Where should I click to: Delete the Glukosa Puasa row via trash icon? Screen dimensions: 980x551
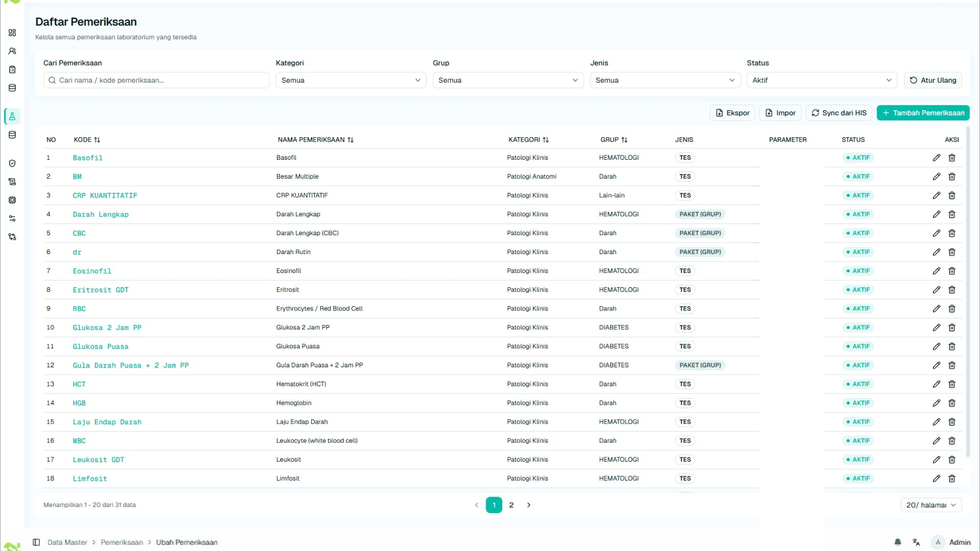click(x=952, y=347)
